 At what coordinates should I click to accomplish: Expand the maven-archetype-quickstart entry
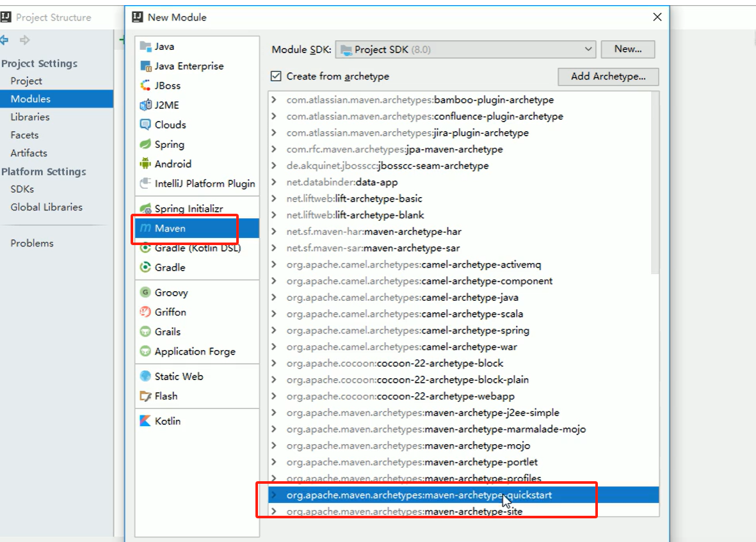point(274,495)
